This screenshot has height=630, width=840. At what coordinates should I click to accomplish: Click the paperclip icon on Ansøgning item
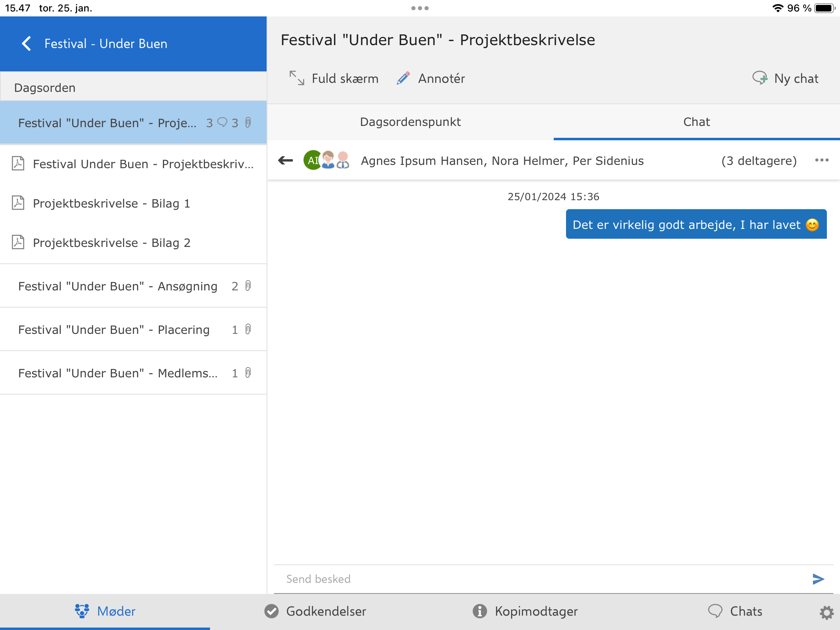coord(248,286)
